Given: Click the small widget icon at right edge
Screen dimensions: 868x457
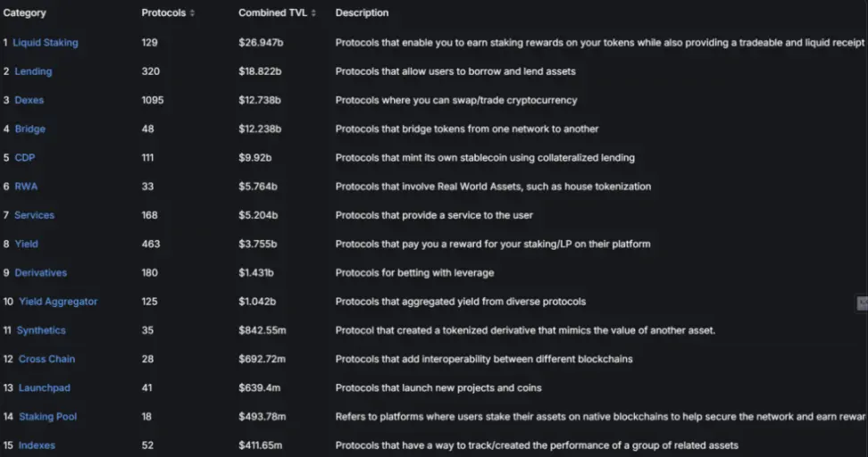Looking at the screenshot, I should [862, 303].
